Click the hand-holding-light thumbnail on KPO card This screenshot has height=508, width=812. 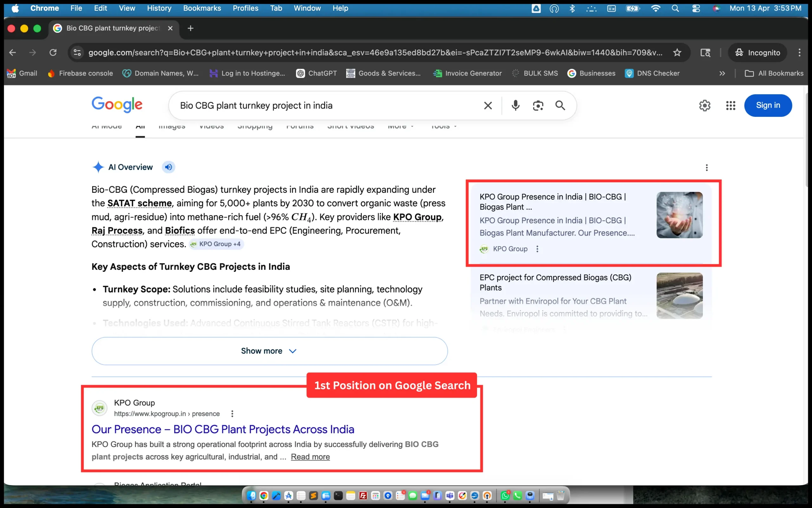[679, 215]
